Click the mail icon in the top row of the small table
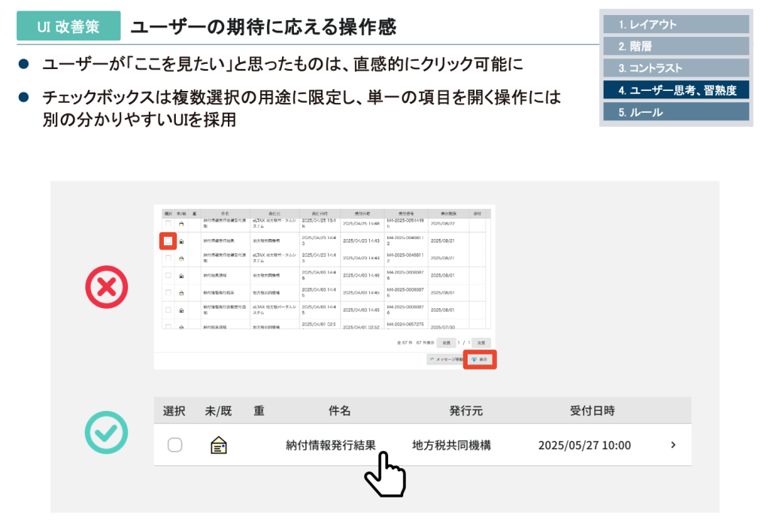Image resolution: width=770 pixels, height=532 pixels. coord(181,224)
